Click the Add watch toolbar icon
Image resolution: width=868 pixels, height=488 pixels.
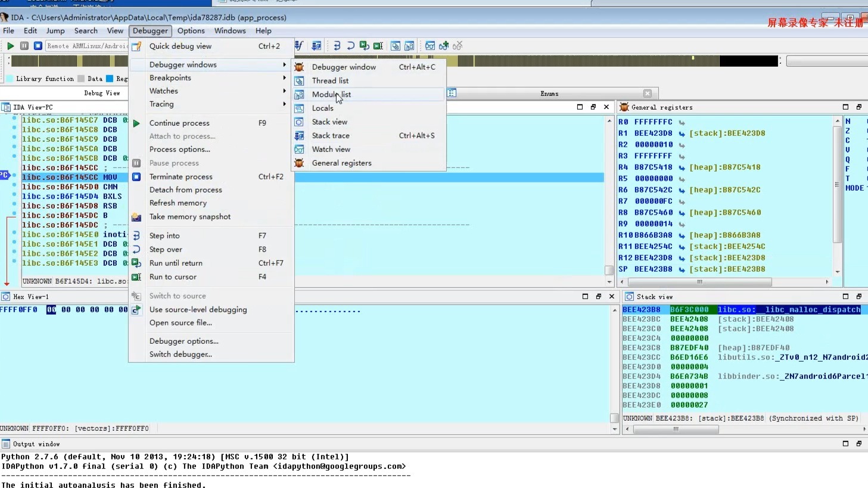click(x=443, y=46)
